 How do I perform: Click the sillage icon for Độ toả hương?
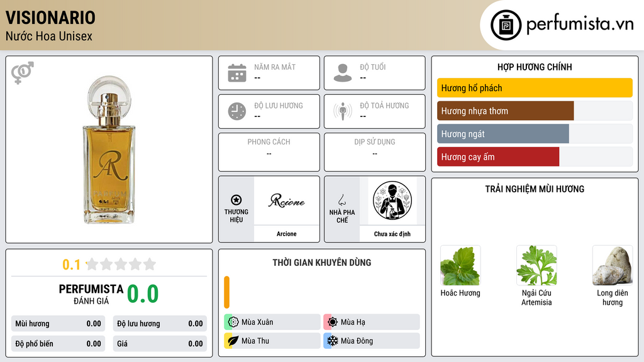coord(343,111)
